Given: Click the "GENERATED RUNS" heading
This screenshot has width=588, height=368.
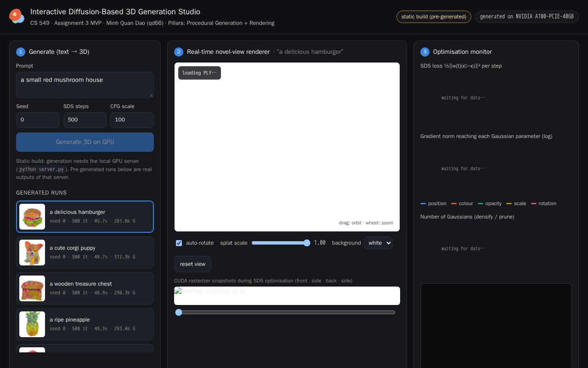Looking at the screenshot, I should point(41,193).
